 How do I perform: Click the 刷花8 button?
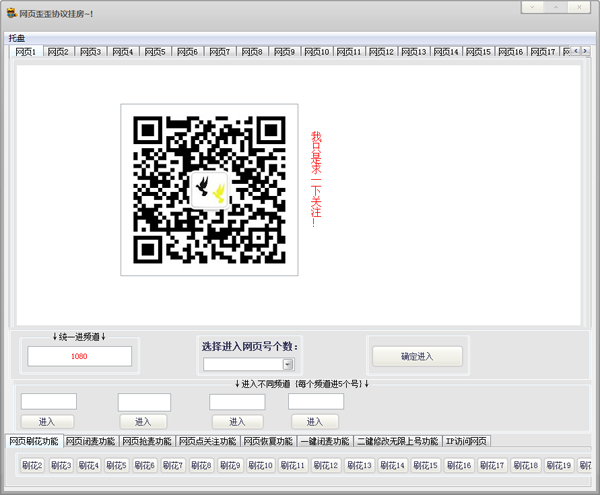[x=201, y=465]
